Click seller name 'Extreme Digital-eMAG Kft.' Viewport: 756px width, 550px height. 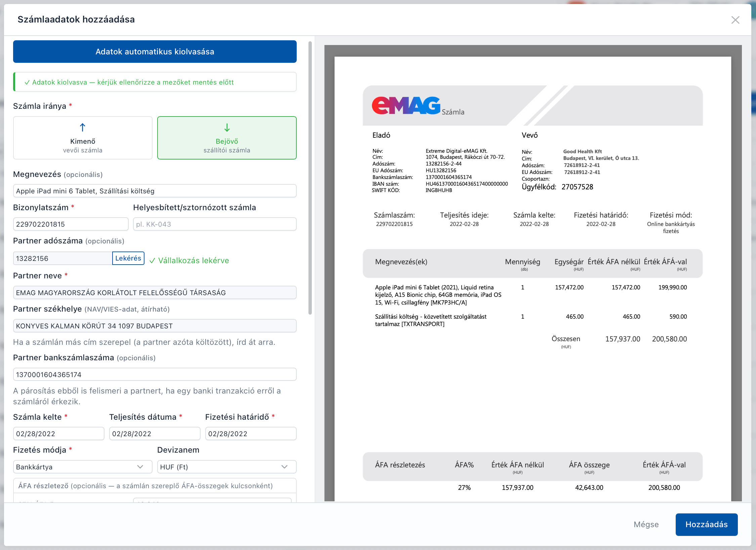(x=456, y=151)
